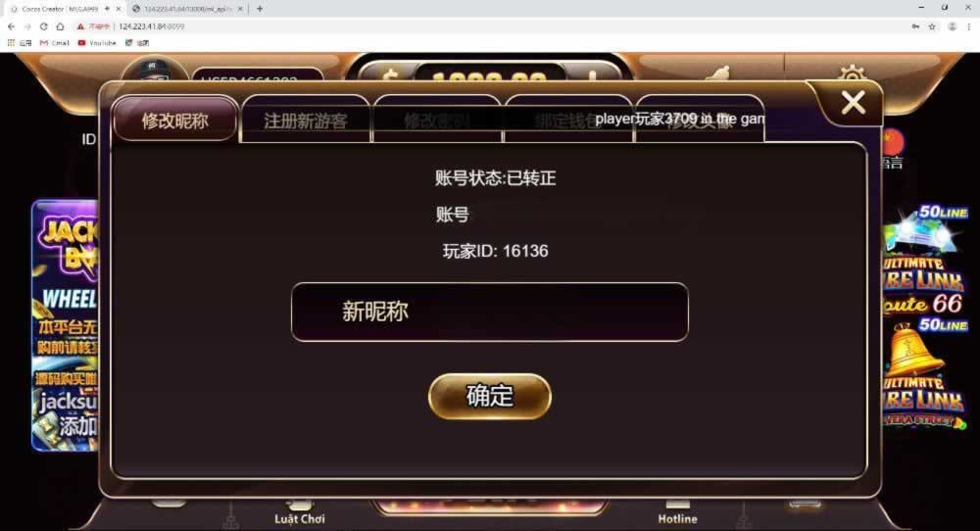This screenshot has height=531, width=980.
Task: Go back with the browser back arrow
Action: pyautogui.click(x=11, y=26)
